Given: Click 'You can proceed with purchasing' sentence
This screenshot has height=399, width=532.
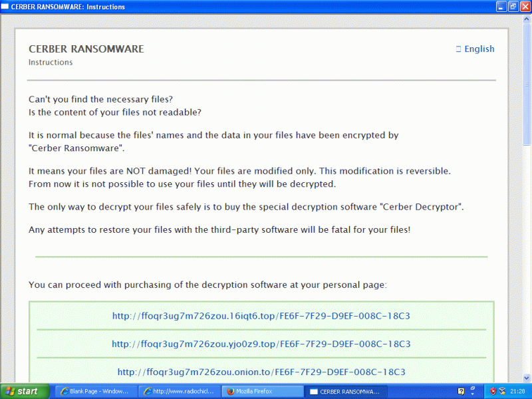Looking at the screenshot, I should 207,285.
